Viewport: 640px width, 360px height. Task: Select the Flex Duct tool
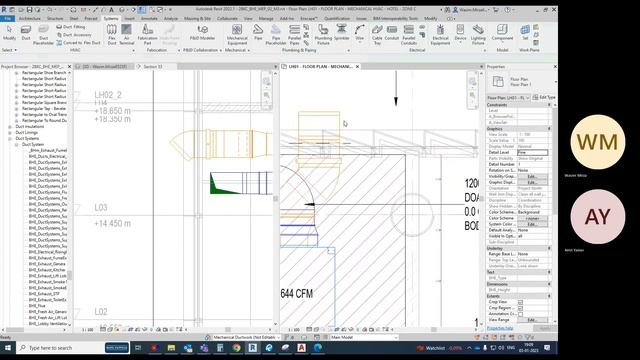(112, 34)
